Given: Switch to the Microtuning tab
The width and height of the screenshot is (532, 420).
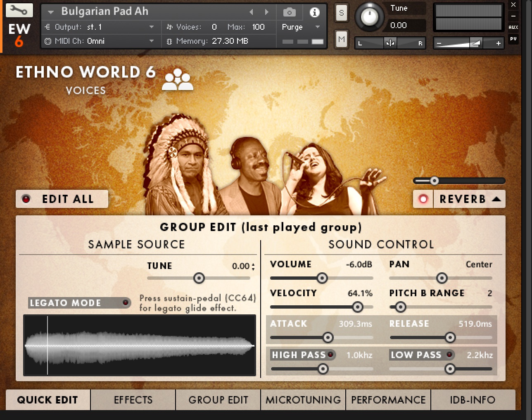Looking at the screenshot, I should click(303, 400).
